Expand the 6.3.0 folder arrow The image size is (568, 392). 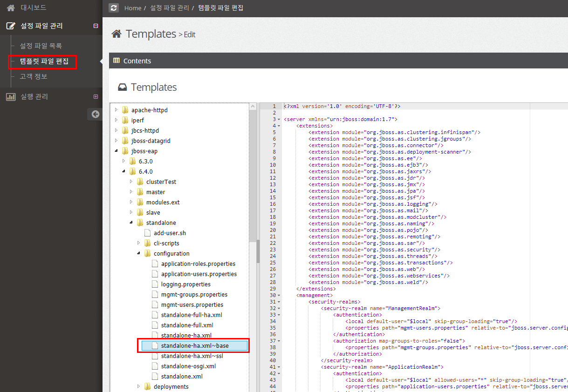coord(124,161)
